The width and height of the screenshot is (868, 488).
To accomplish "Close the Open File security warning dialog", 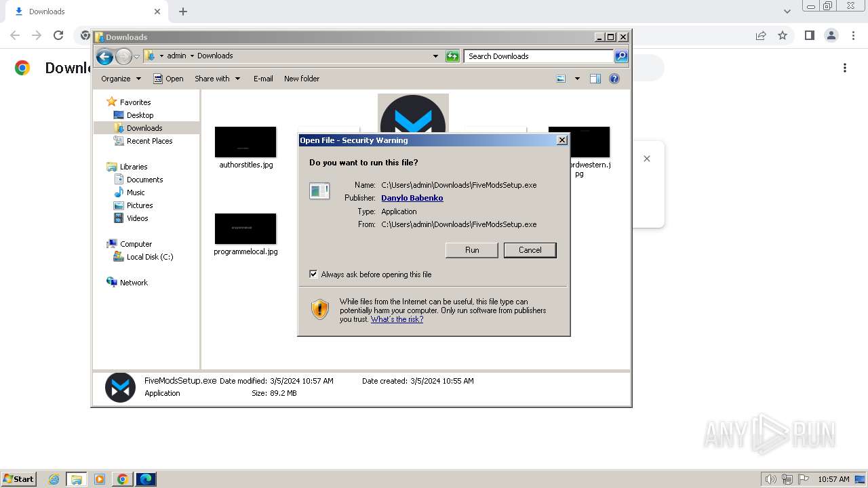I will (x=561, y=140).
